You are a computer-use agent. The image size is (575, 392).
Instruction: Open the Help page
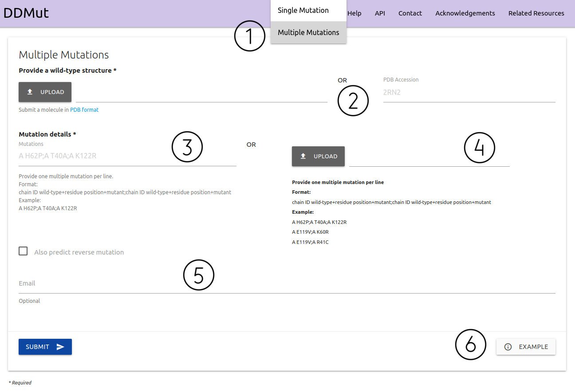354,13
